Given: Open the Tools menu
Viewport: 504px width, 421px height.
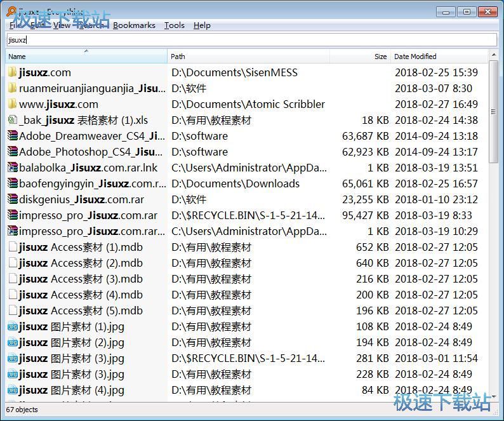Looking at the screenshot, I should coord(174,25).
